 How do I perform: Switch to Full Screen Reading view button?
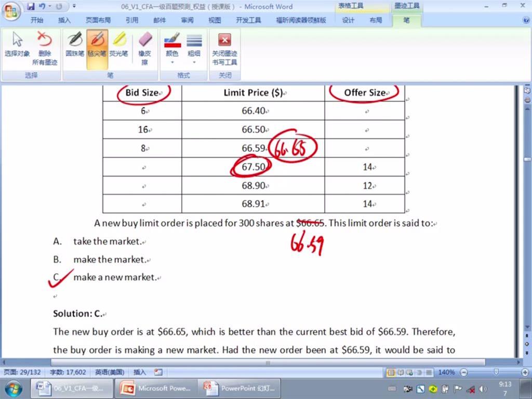click(401, 373)
